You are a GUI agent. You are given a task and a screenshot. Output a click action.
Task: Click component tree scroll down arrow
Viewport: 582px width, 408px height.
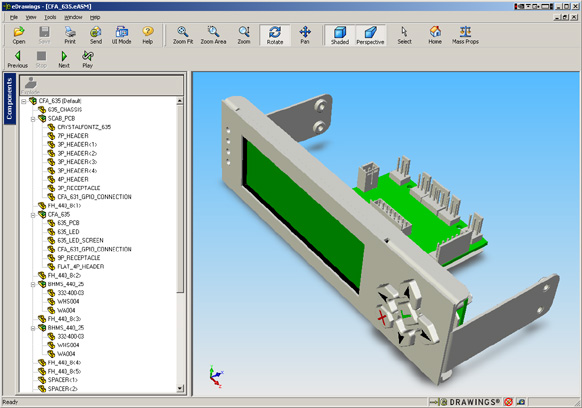[x=180, y=389]
